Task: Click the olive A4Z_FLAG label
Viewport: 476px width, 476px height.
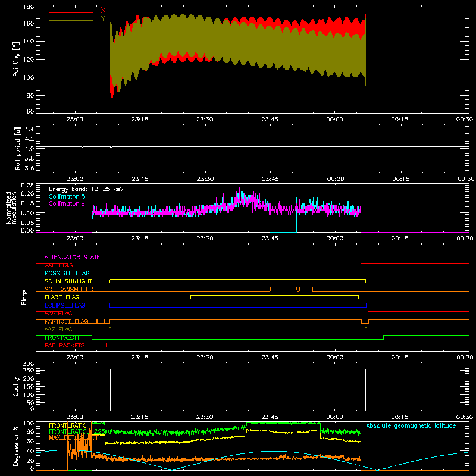Action: click(x=58, y=330)
